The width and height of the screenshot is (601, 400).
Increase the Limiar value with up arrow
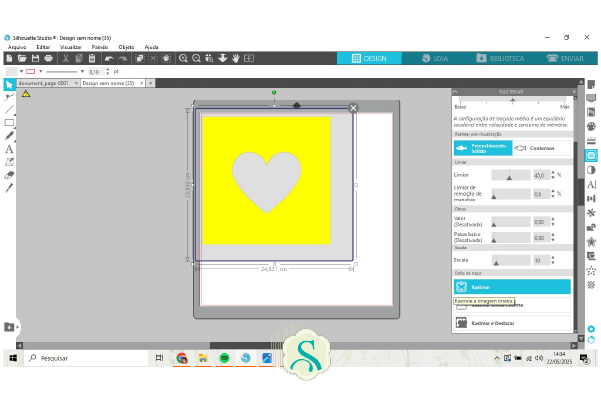coord(553,172)
